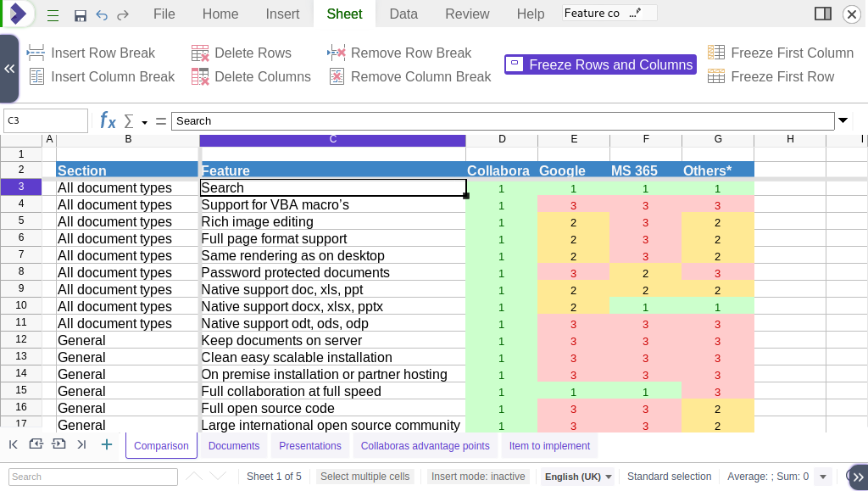Click the formula input containing Search

coord(503,120)
